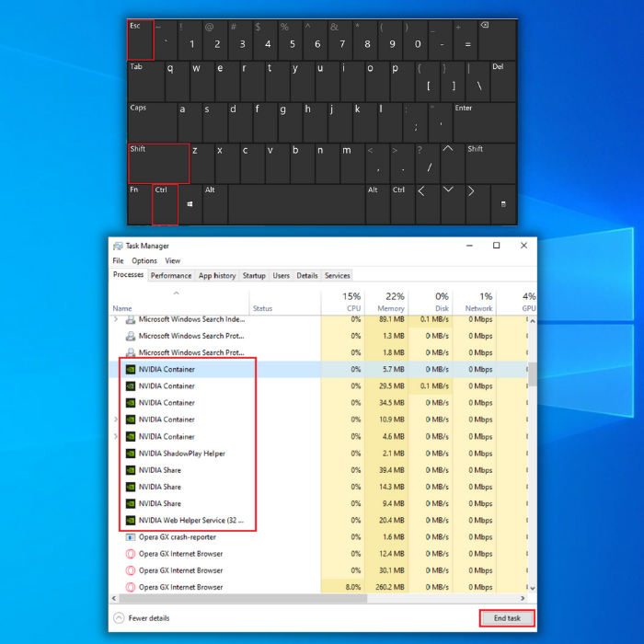Click the right Shift key on the keyboard
644x644 pixels.
490,163
